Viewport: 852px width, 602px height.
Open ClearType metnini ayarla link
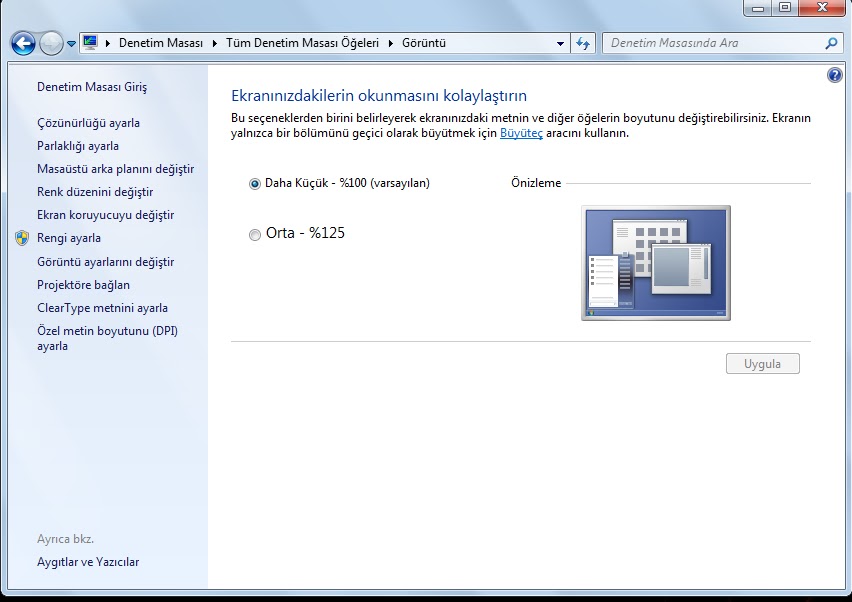click(102, 308)
